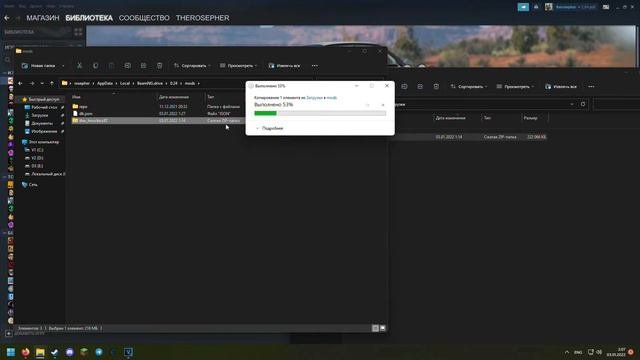640x360 pixels.
Task: Cancel the copy operation with the X button
Action: click(x=382, y=105)
